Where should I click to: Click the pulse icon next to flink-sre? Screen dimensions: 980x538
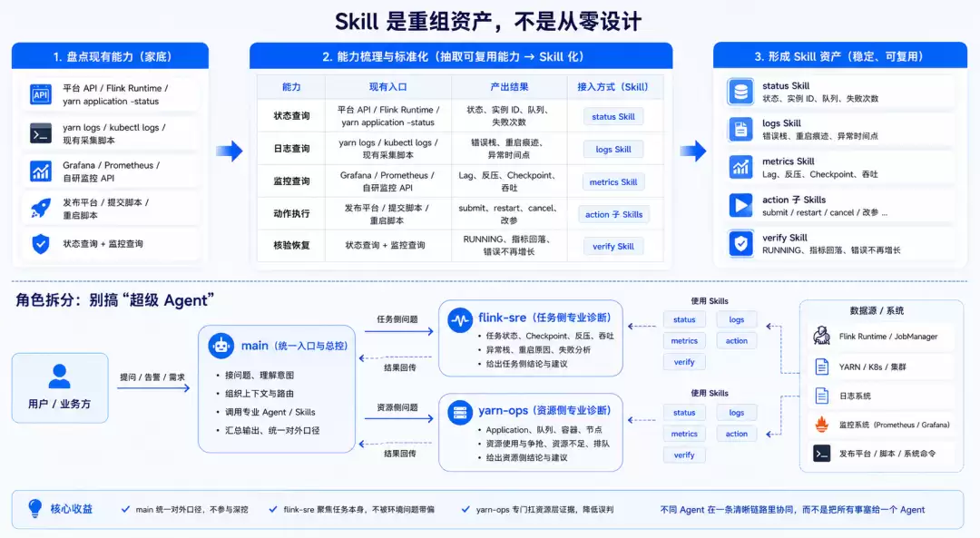pyautogui.click(x=460, y=320)
